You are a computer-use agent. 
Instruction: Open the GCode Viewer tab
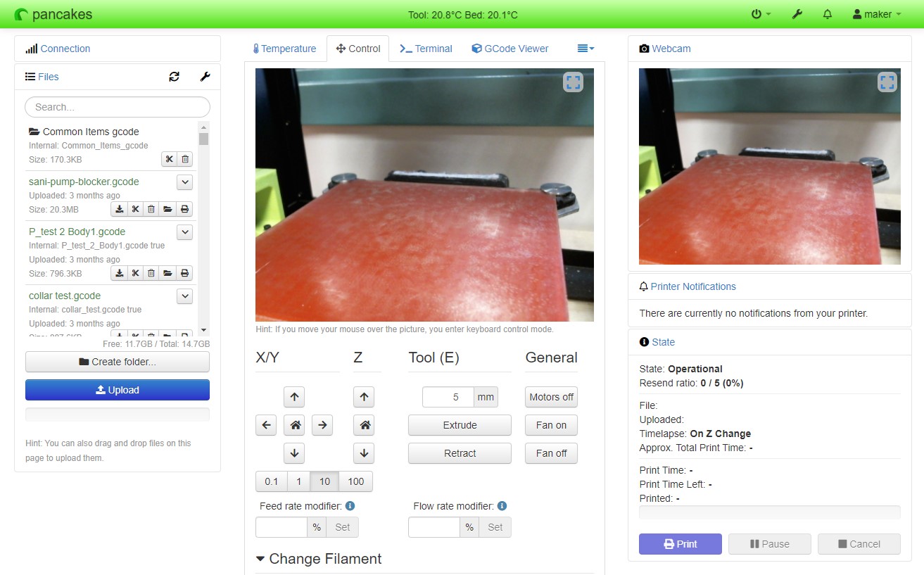pos(510,48)
